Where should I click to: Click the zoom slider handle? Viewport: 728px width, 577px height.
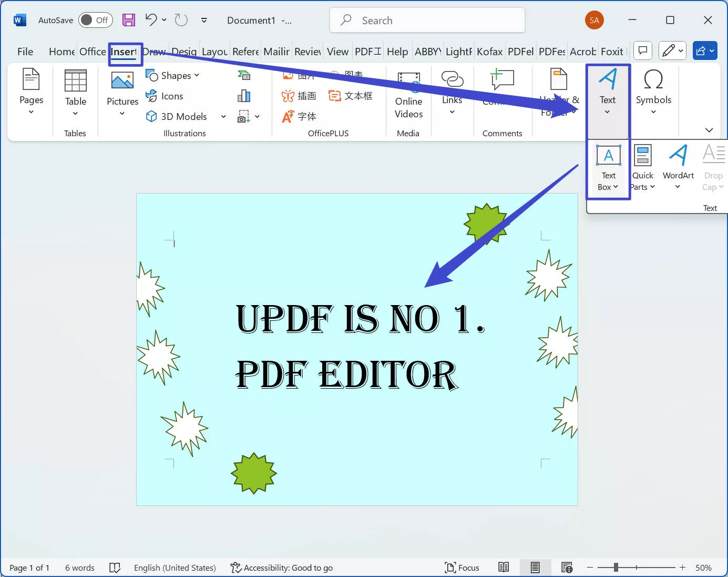point(616,568)
